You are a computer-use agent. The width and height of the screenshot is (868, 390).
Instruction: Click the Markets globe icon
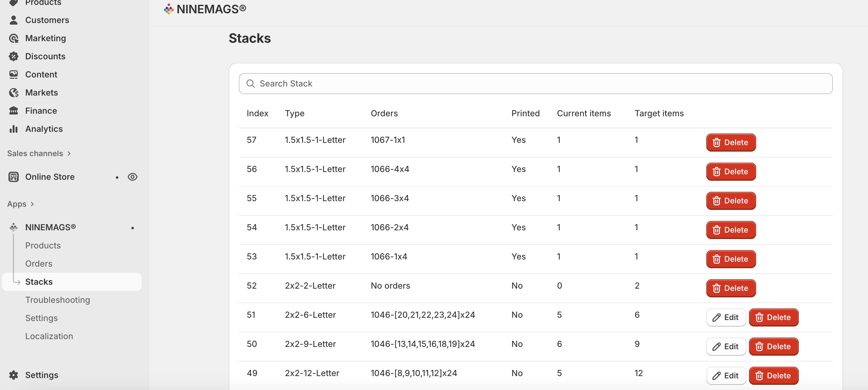click(x=14, y=93)
